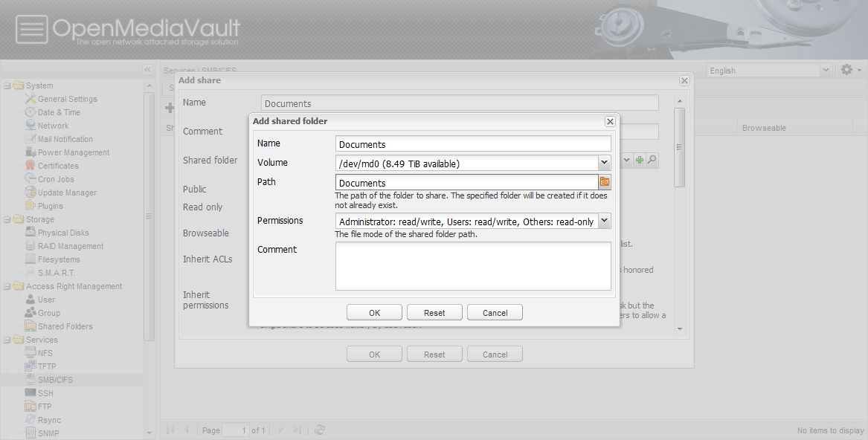Viewport: 868px width, 440px height.
Task: Open Mail Notification in the tree
Action: point(65,139)
